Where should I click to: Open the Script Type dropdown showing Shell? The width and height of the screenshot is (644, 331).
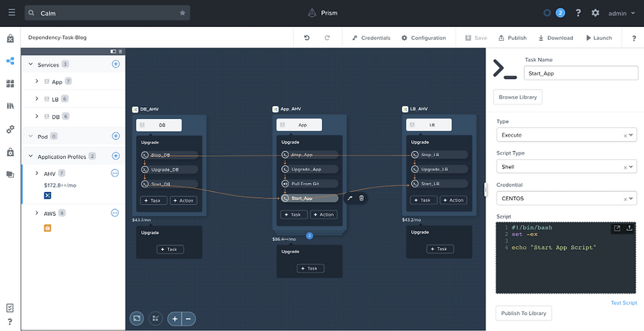566,166
